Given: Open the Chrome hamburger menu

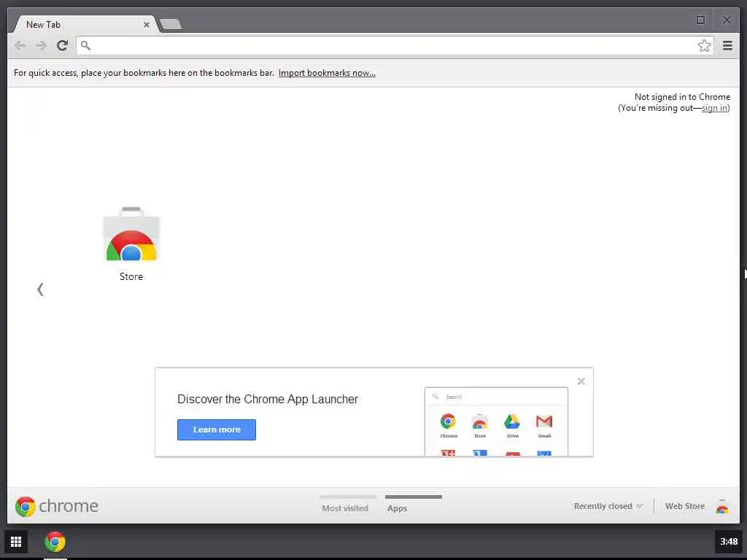Looking at the screenshot, I should (727, 46).
